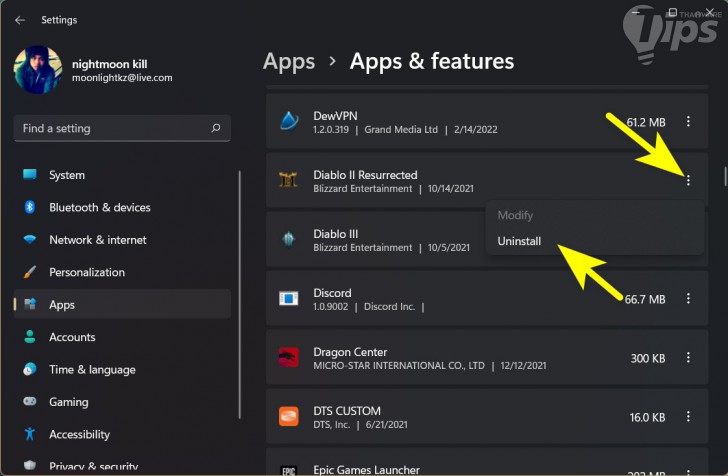
Task: Click the Accessibility figure icon
Action: 30,434
